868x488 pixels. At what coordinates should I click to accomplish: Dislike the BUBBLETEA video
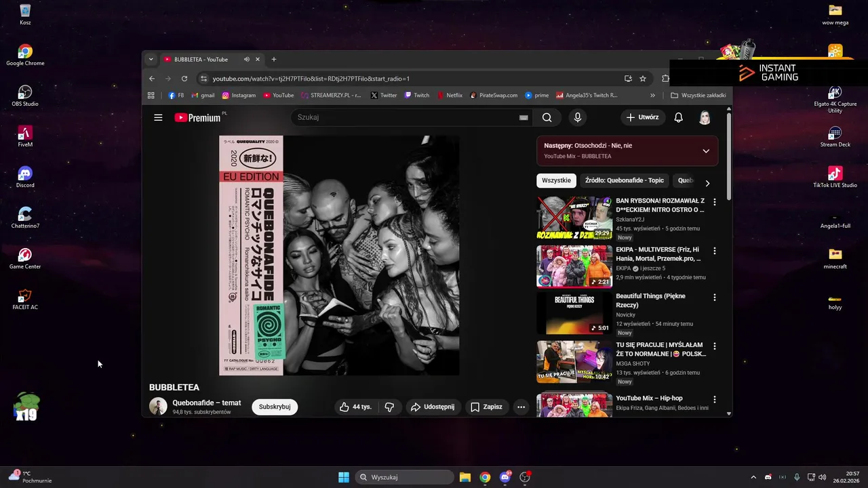(x=389, y=407)
